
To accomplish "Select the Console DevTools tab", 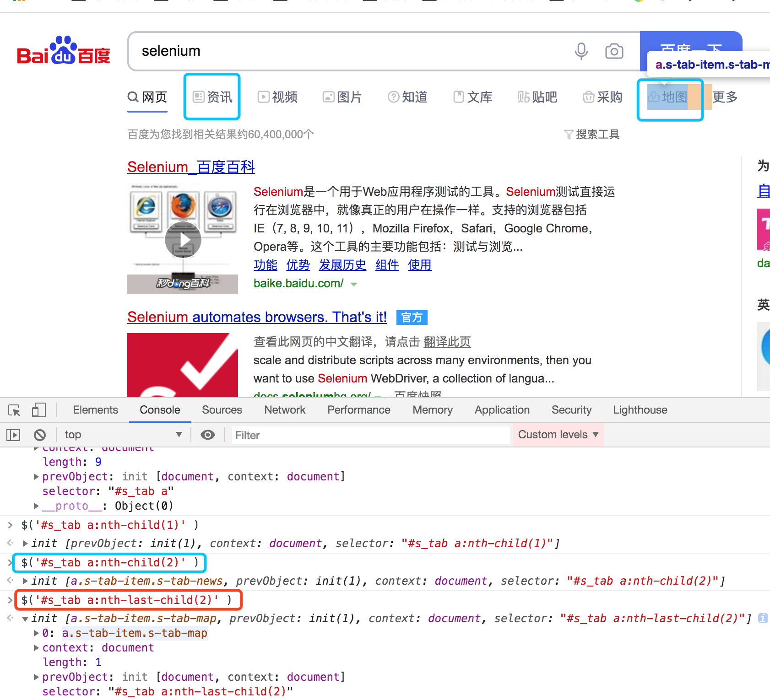I will pos(160,410).
